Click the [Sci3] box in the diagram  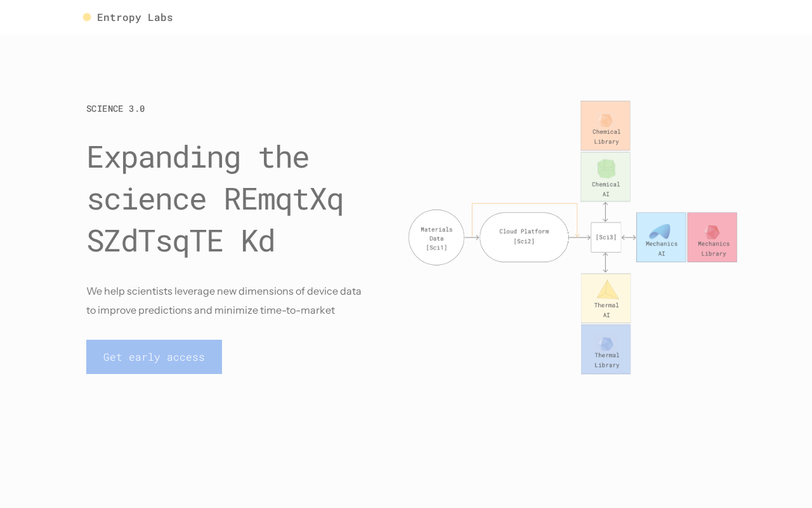[606, 237]
